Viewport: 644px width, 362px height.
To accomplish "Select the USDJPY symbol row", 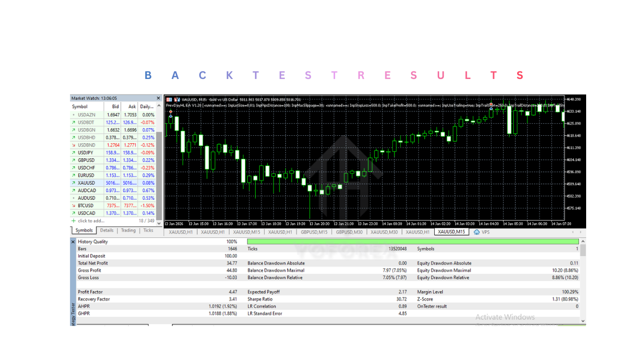I will [x=113, y=152].
